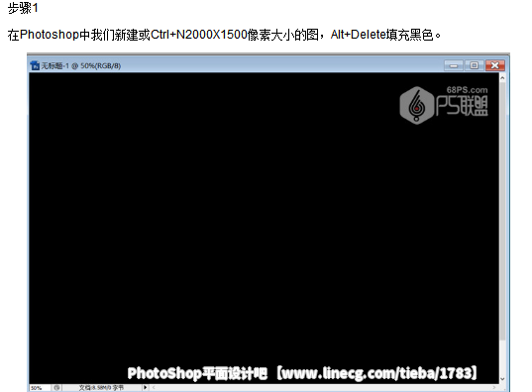The height and width of the screenshot is (392, 532).
Task: Click the status bar icon next to zoom field
Action: [56, 387]
